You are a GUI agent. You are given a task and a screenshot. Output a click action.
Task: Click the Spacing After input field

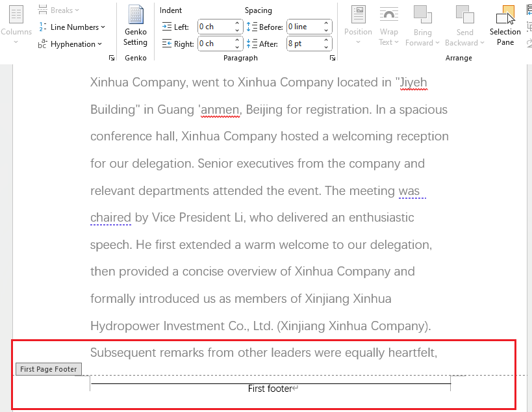pyautogui.click(x=305, y=44)
